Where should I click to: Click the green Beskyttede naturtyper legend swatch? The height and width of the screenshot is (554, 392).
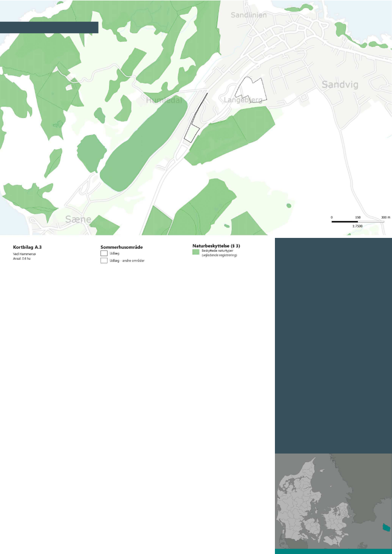click(195, 253)
